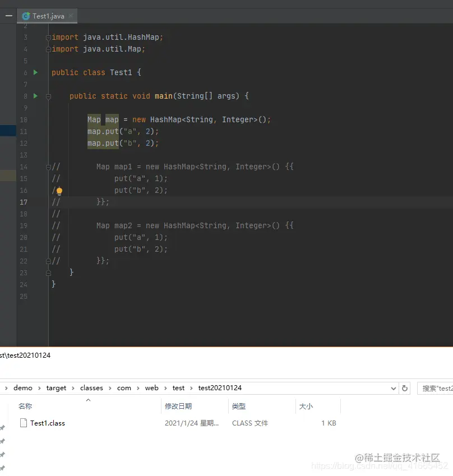Click the Java class icon on Test1.java tab
Screen dimensions: 453x476
[x=26, y=16]
